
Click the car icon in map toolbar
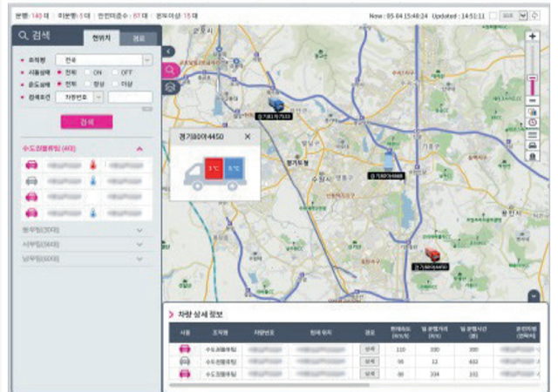point(532,145)
